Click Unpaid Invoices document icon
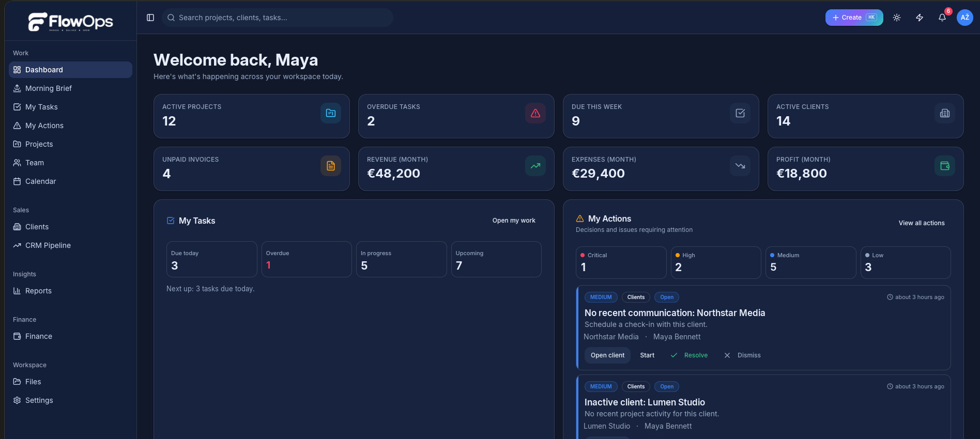 point(331,166)
